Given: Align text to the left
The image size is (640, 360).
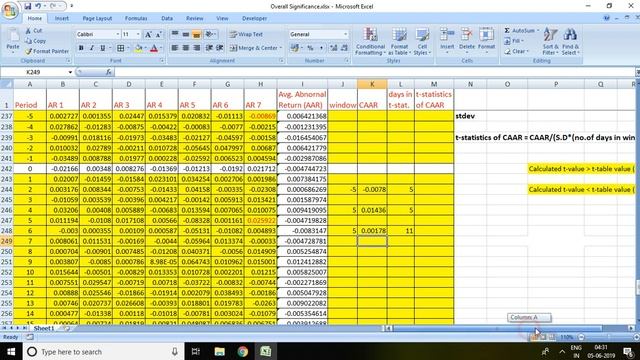Looking at the screenshot, I should pos(175,48).
